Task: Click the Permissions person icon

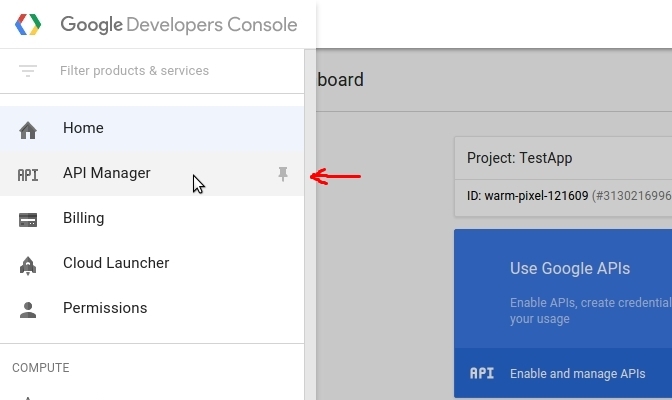Action: pos(28,309)
